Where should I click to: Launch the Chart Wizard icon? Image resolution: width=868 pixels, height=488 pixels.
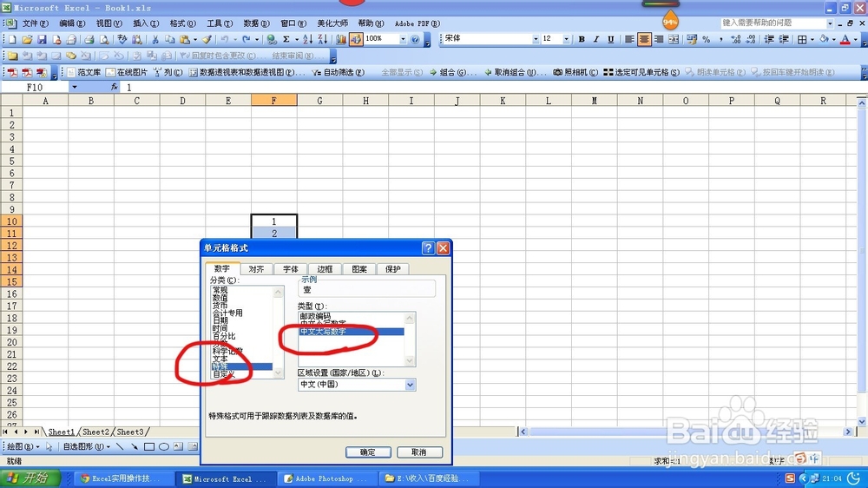pyautogui.click(x=341, y=39)
